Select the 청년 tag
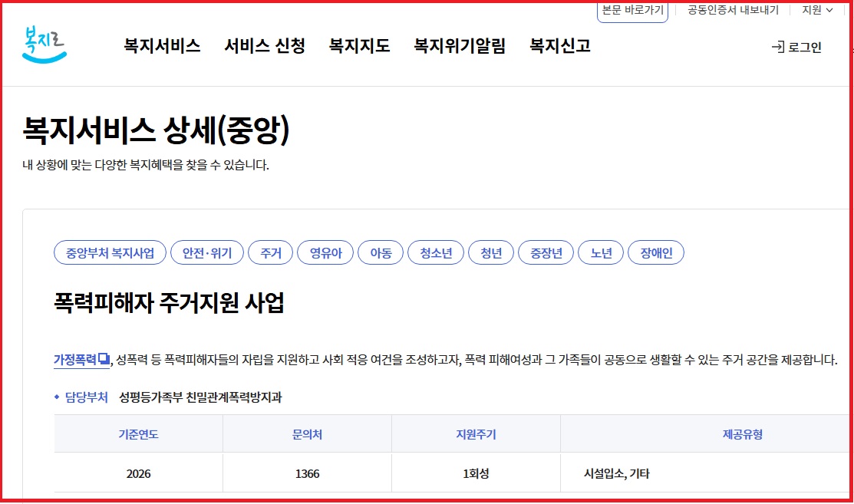This screenshot has width=854, height=504. point(491,252)
